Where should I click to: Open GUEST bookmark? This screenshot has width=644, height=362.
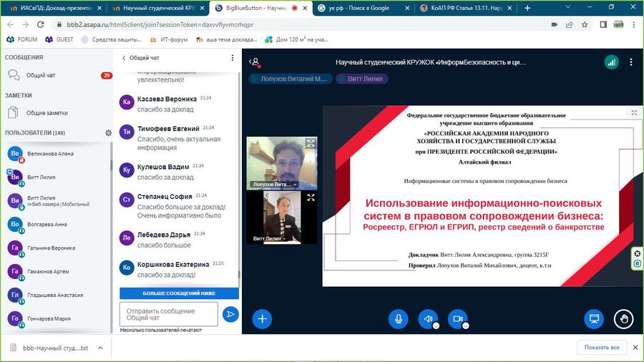(59, 39)
